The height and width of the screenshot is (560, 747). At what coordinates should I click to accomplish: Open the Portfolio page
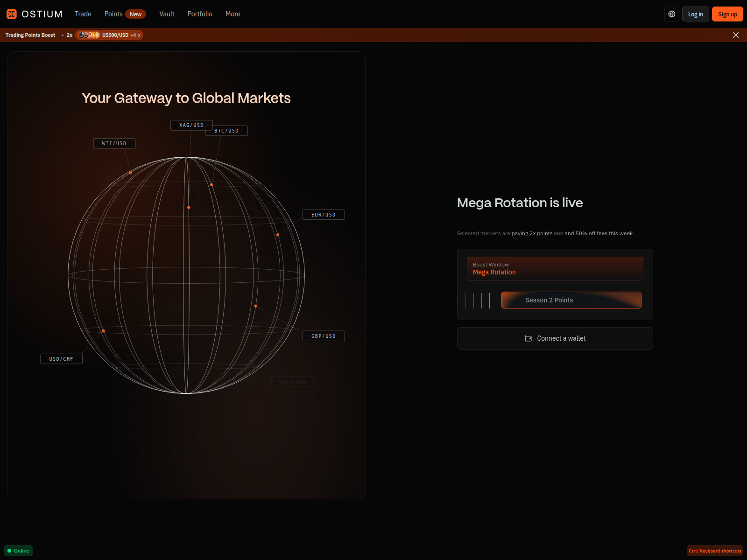coord(200,14)
